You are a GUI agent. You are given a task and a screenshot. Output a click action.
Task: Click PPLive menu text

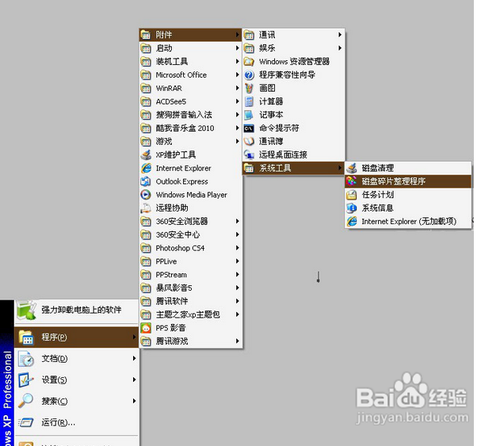coord(166,261)
